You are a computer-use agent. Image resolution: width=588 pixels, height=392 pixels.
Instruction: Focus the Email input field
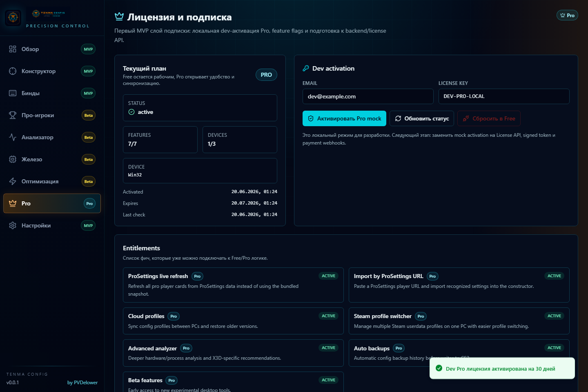pos(368,96)
